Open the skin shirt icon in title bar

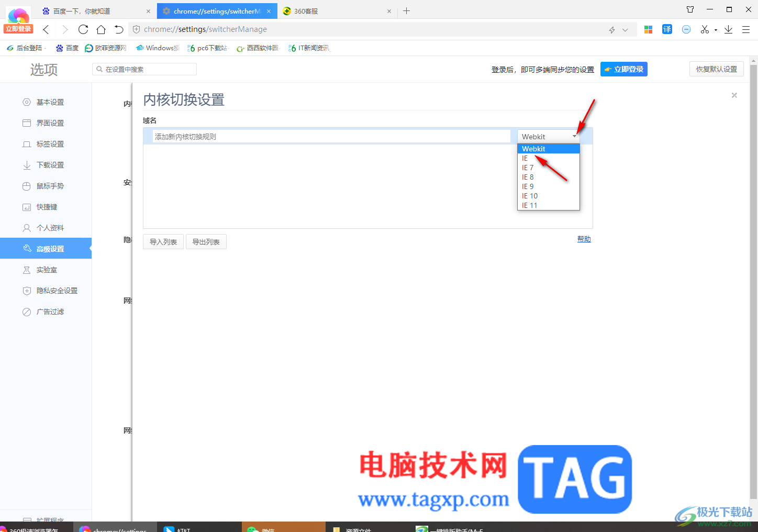tap(690, 9)
